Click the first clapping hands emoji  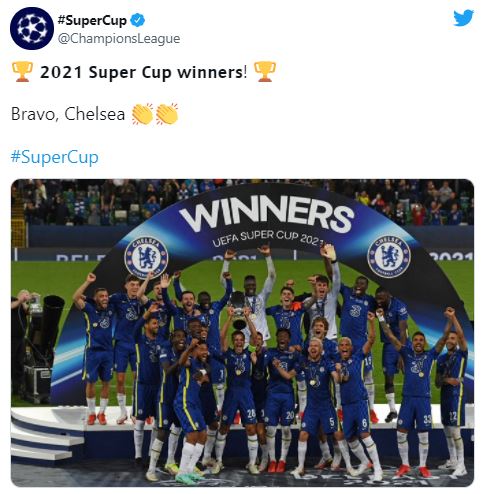142,114
